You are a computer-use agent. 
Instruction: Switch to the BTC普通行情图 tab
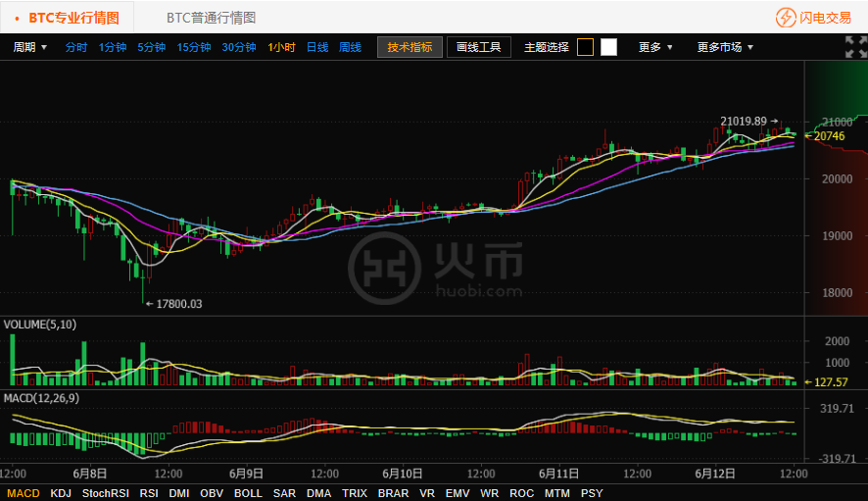click(x=211, y=18)
